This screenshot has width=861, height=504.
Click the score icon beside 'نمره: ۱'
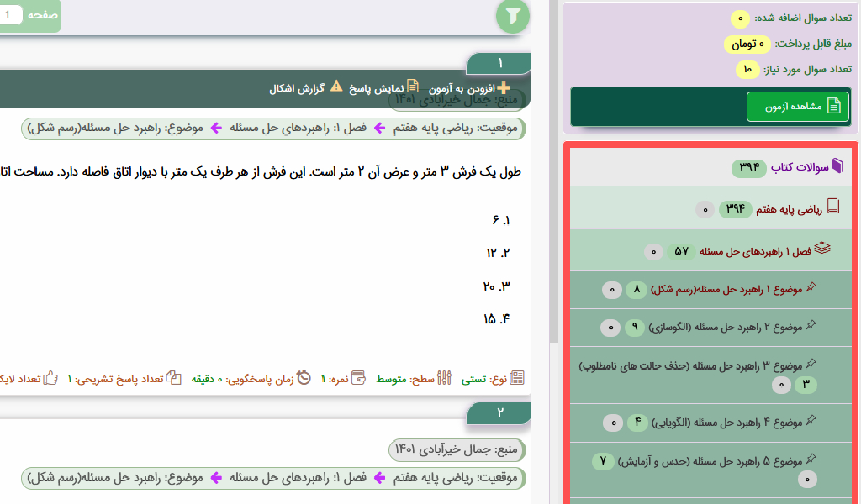pos(358,378)
